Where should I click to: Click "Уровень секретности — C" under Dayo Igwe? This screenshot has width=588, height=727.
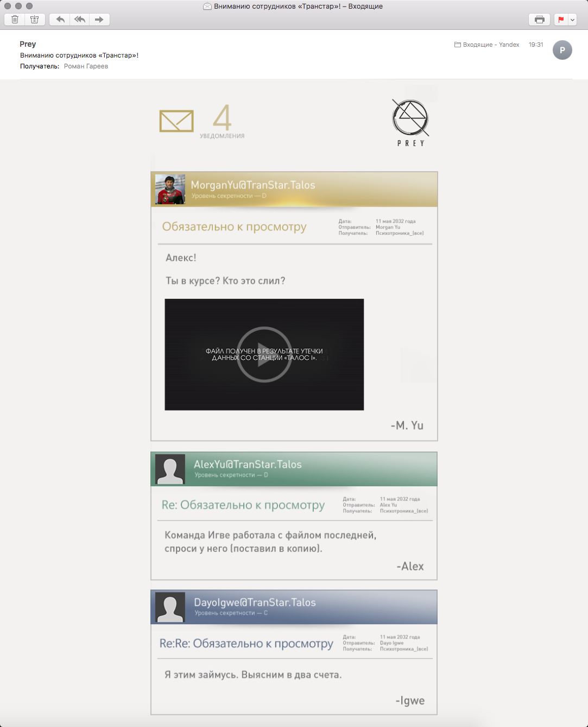[231, 613]
